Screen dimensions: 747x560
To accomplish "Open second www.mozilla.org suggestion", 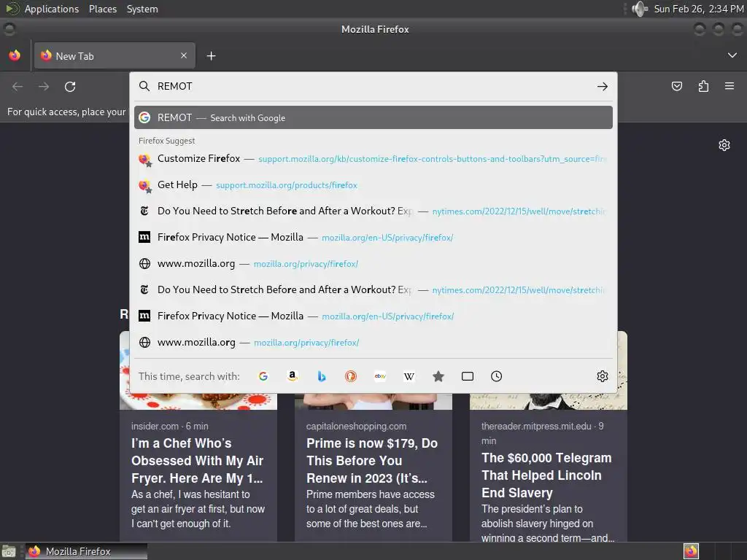I will [373, 342].
